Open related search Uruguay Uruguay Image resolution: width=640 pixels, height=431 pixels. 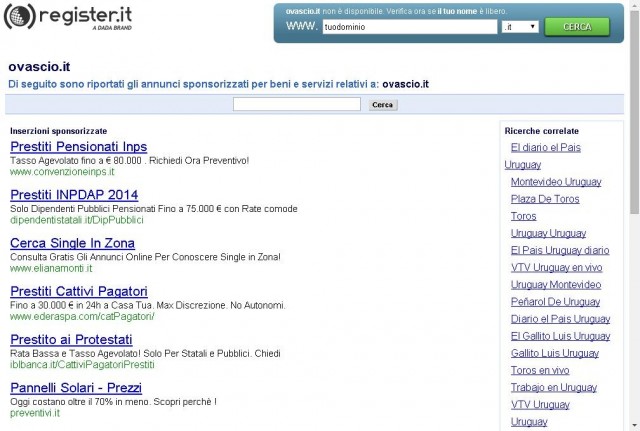(x=548, y=233)
